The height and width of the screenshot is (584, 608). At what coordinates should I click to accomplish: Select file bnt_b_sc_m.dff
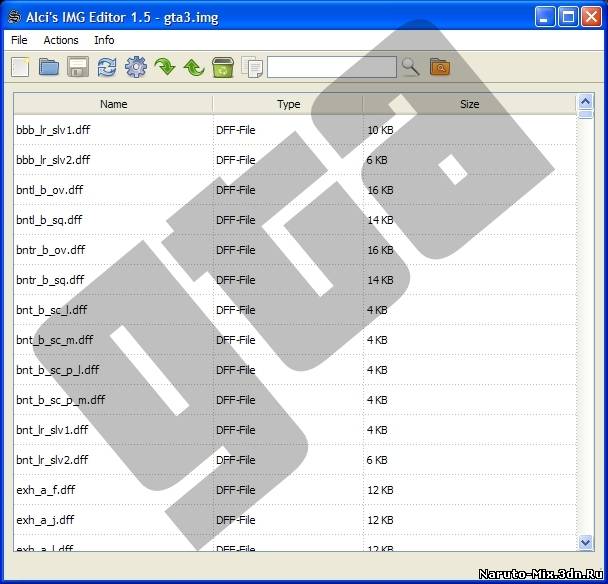(x=55, y=340)
